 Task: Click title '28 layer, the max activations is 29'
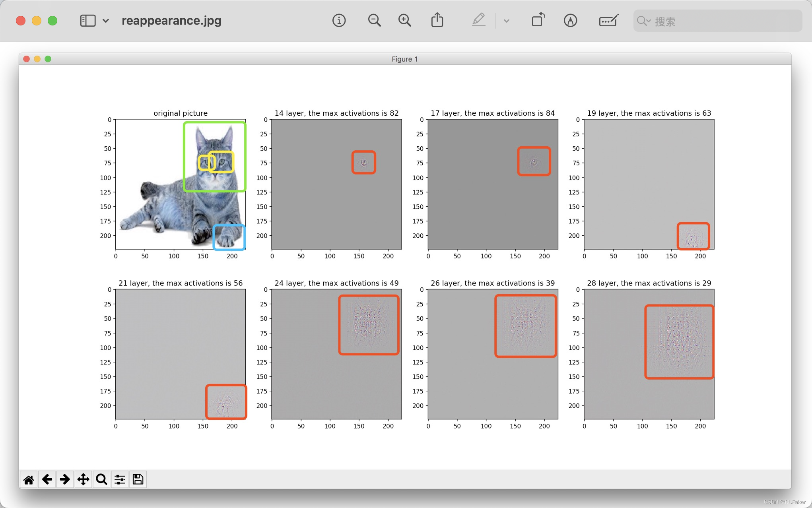click(x=649, y=283)
